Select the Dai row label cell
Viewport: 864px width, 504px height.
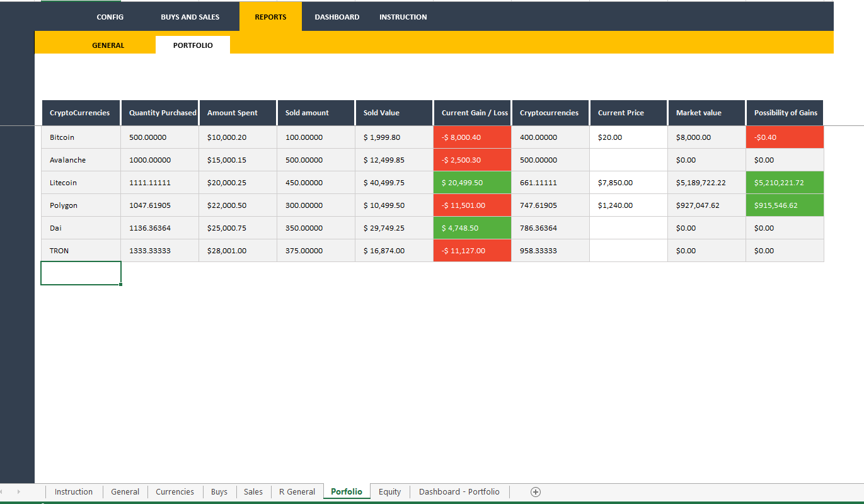coord(81,228)
